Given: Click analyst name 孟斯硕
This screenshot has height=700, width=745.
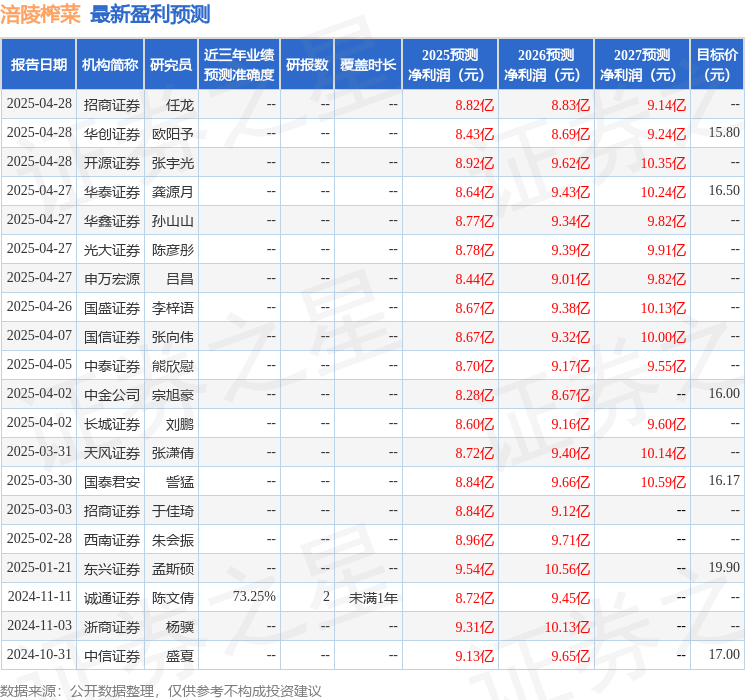Looking at the screenshot, I should tap(172, 569).
